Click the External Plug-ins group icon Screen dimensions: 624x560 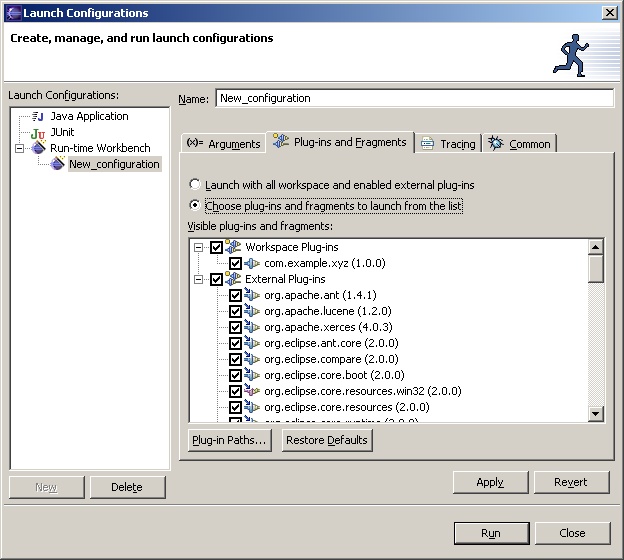coord(234,279)
